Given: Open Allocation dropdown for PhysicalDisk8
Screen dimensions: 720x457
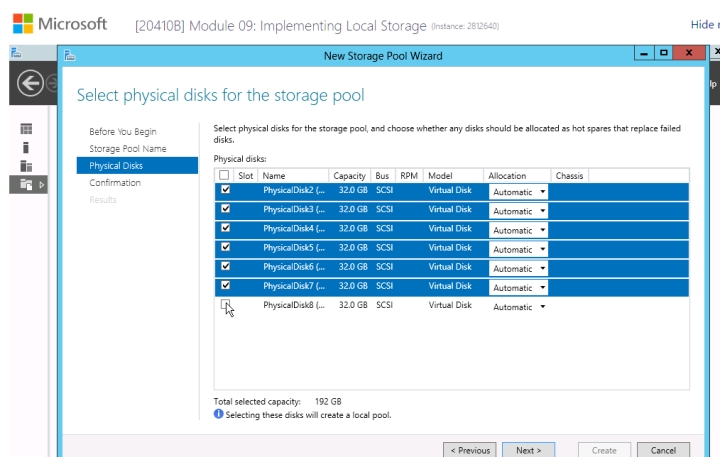Looking at the screenshot, I should coord(518,307).
